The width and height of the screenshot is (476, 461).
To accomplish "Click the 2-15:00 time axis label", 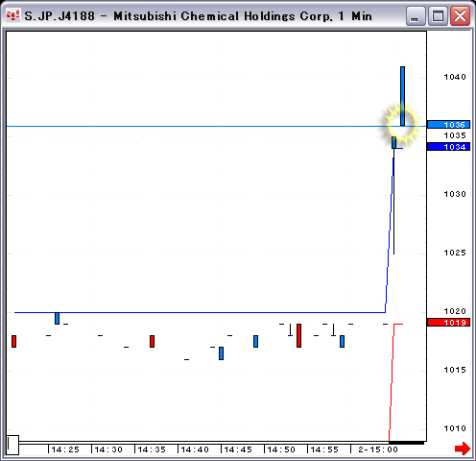I will [378, 449].
